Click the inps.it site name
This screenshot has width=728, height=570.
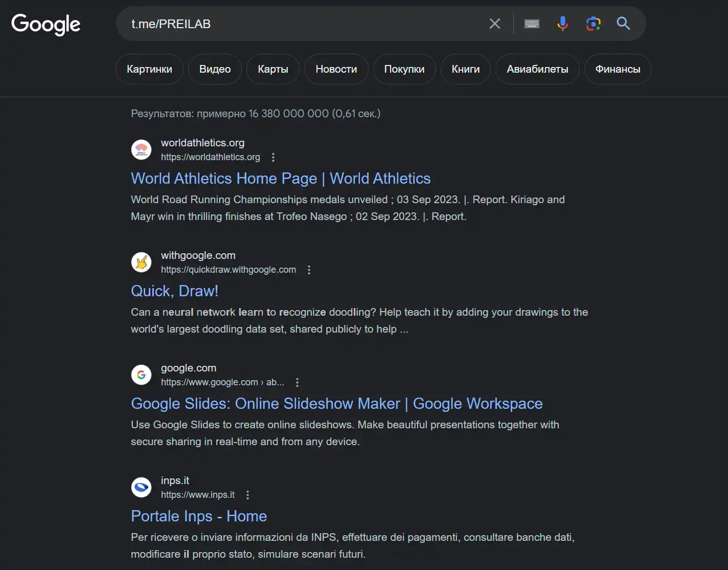[175, 480]
